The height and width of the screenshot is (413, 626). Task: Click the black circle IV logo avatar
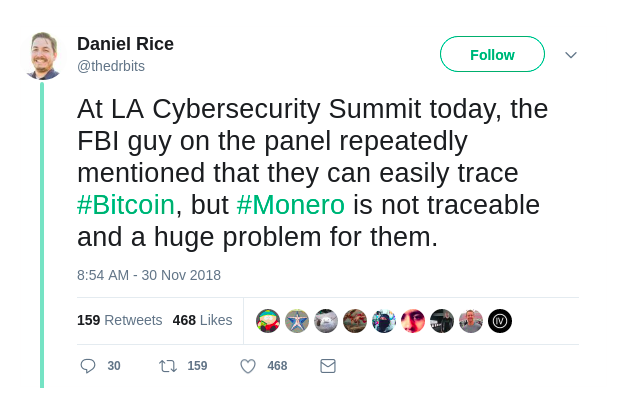coord(500,321)
